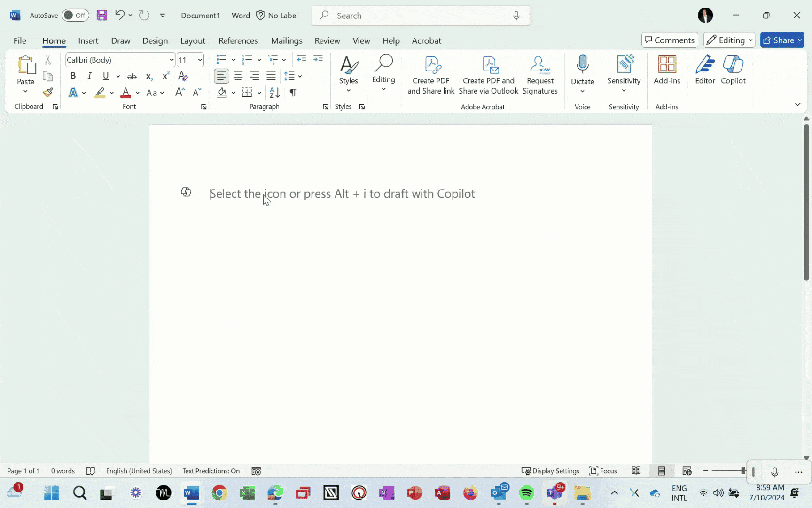The height and width of the screenshot is (508, 812).
Task: Click the Cut scissors icon
Action: [47, 60]
